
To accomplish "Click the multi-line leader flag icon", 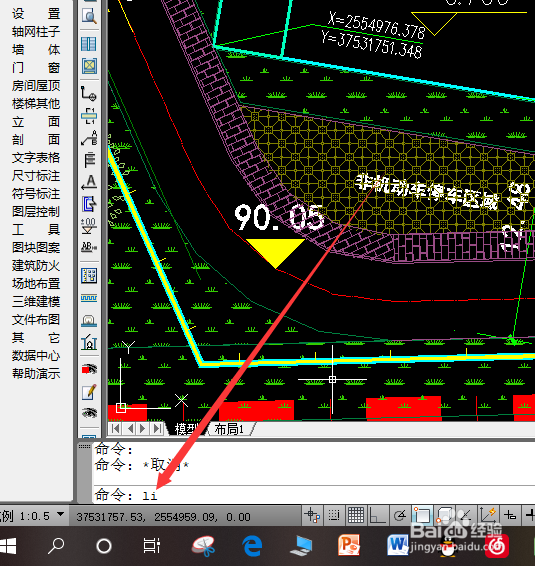I will [89, 160].
